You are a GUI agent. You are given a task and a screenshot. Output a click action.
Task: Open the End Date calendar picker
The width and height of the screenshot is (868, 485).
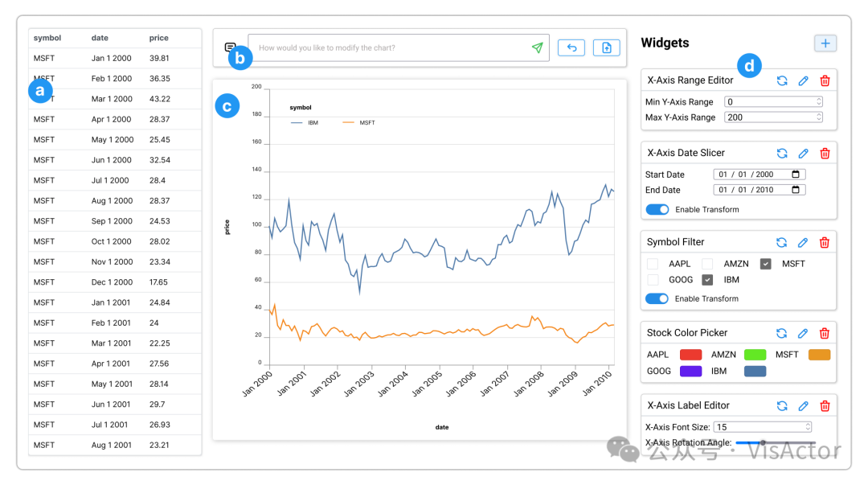pyautogui.click(x=796, y=190)
